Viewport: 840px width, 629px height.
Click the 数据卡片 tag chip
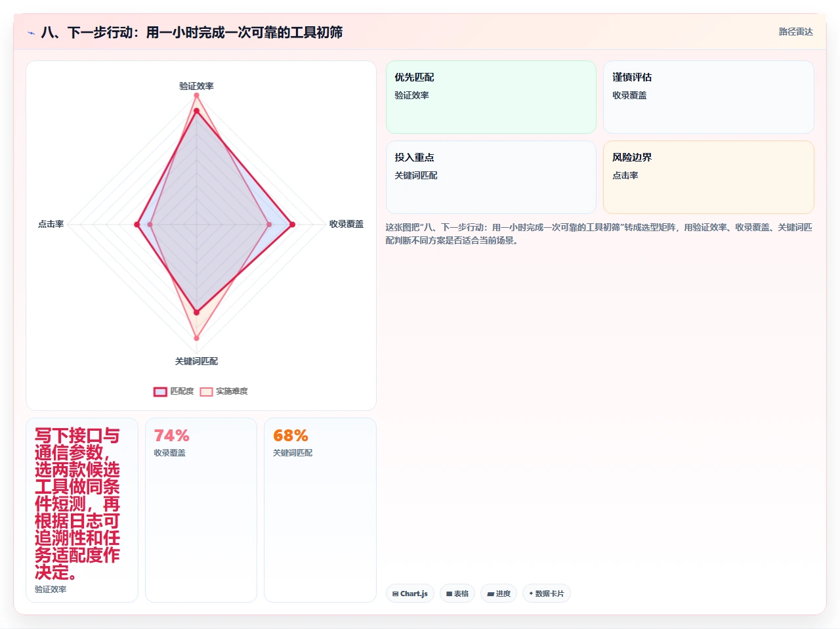tap(547, 594)
